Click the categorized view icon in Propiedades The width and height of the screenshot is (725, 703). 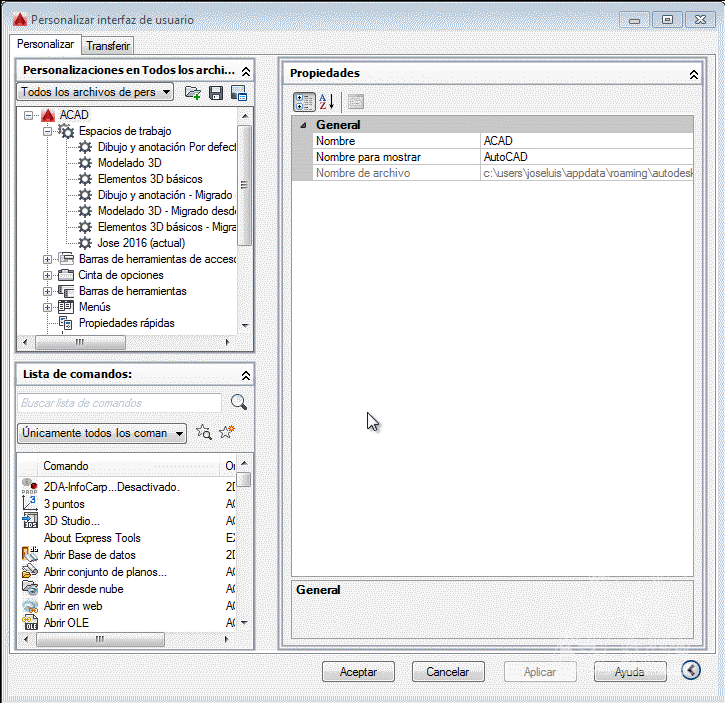click(304, 102)
